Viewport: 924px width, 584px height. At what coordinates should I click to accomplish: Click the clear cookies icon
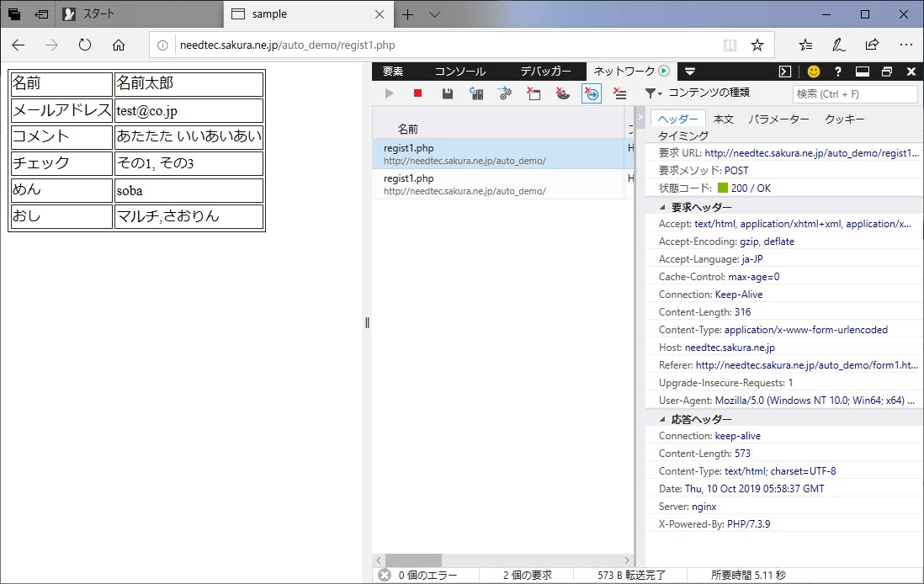(563, 93)
